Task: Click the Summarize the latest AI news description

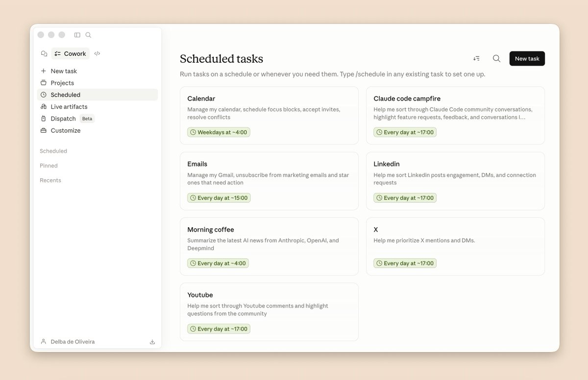Action: [x=263, y=244]
